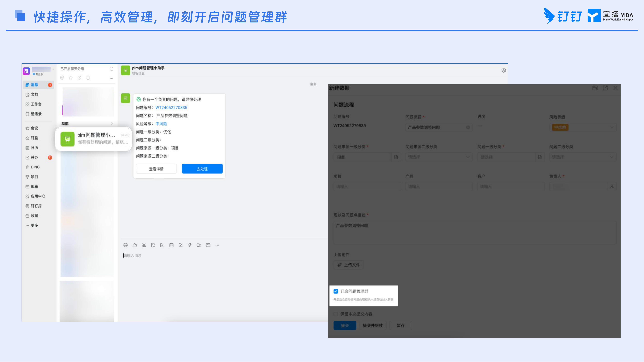Click the thumbs-up icon in message toolbar
The height and width of the screenshot is (362, 644).
(x=135, y=245)
